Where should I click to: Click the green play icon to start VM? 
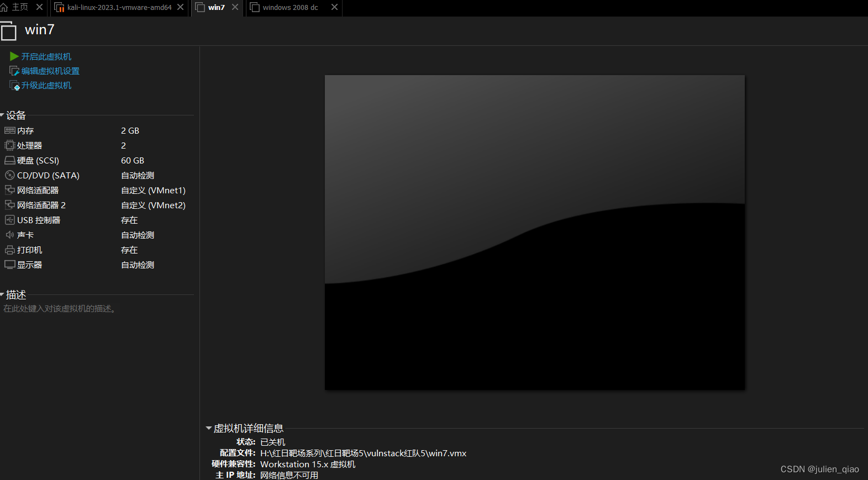(x=14, y=56)
